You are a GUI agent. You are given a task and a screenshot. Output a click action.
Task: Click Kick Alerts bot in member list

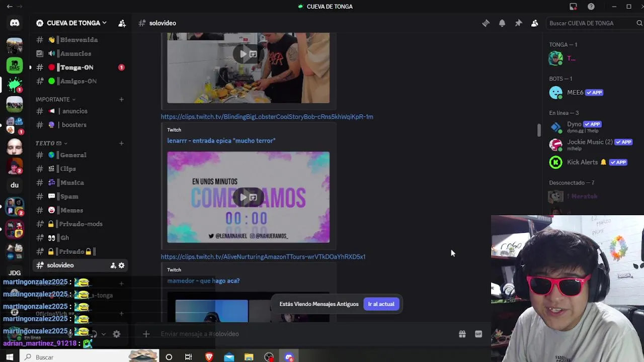[593, 162]
